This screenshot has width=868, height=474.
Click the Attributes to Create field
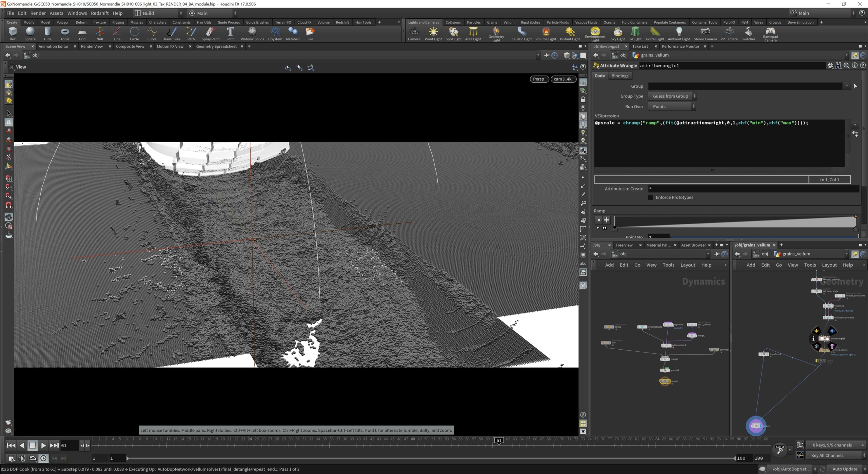(x=753, y=189)
